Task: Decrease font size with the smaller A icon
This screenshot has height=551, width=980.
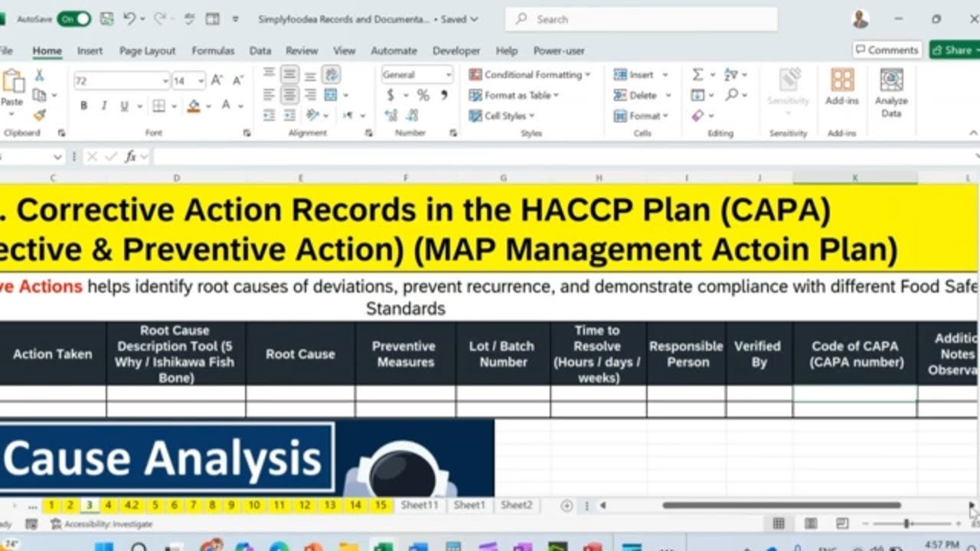Action: point(238,80)
